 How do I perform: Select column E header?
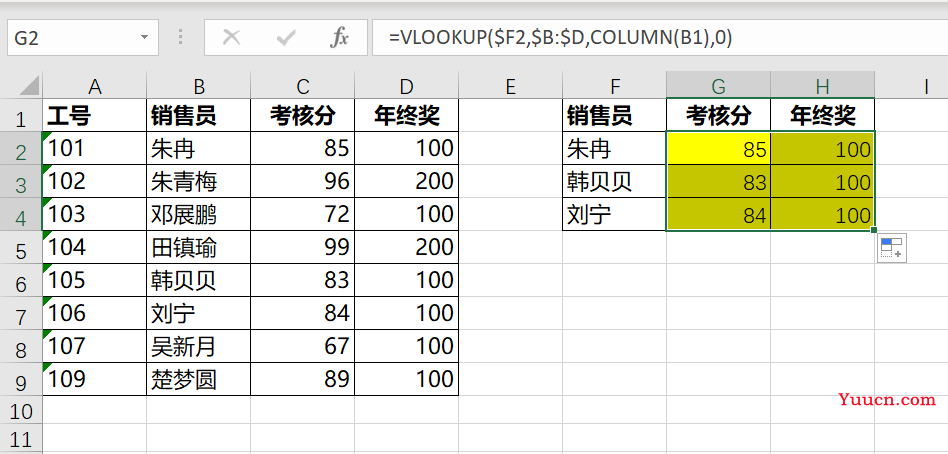point(510,86)
